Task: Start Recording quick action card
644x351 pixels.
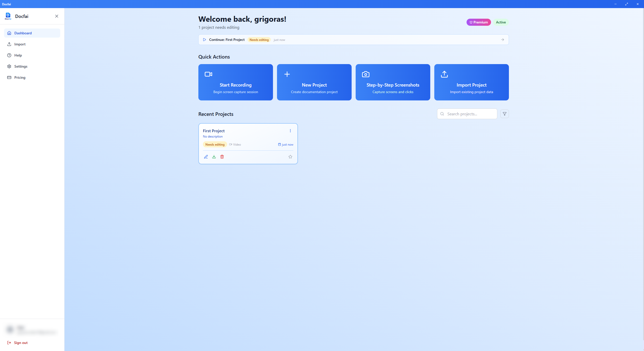Action: (235, 82)
